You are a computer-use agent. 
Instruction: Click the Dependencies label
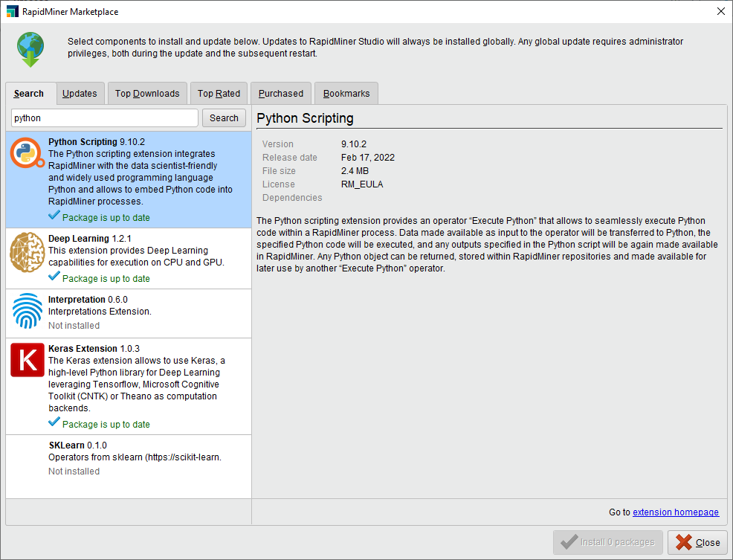(292, 198)
